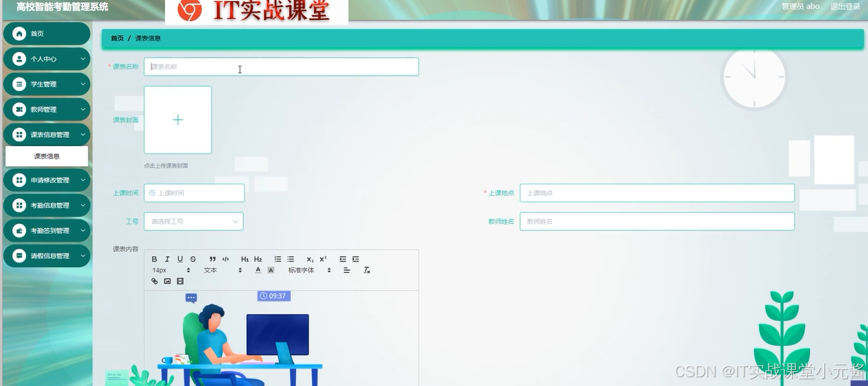Select the 课表信息 submenu item

click(x=47, y=156)
